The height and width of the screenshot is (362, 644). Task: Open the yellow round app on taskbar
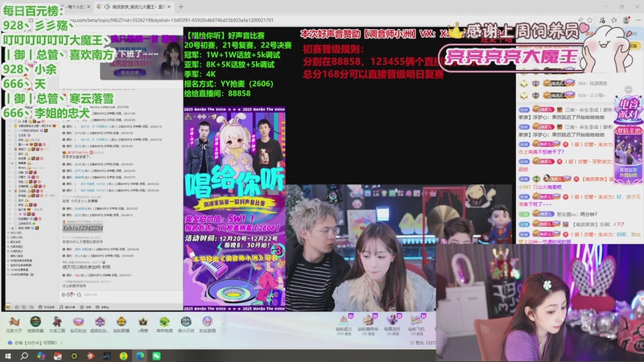coord(123,356)
